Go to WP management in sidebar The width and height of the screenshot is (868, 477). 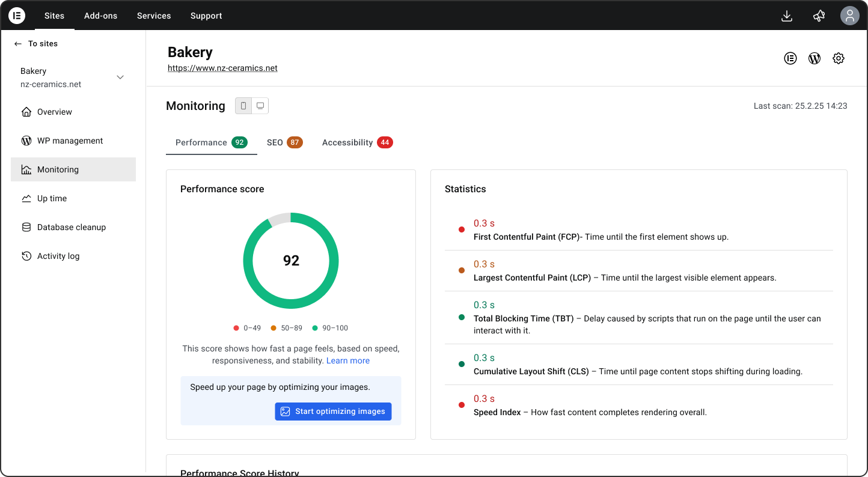click(73, 141)
